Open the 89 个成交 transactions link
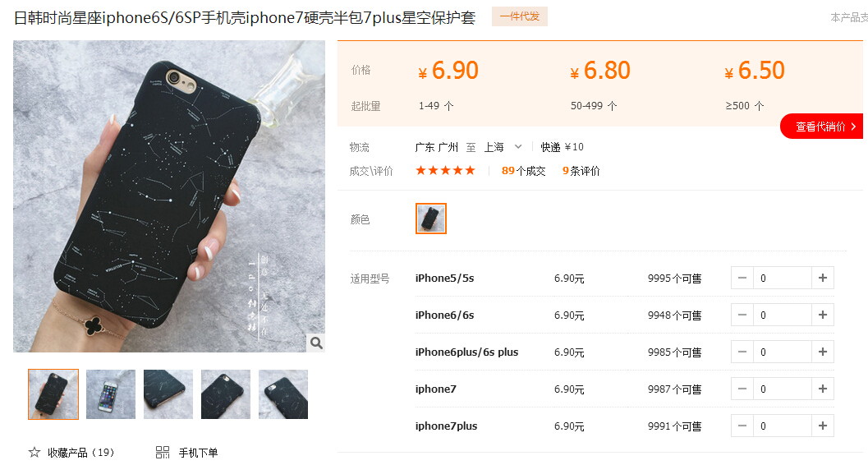This screenshot has width=868, height=465. 523,171
